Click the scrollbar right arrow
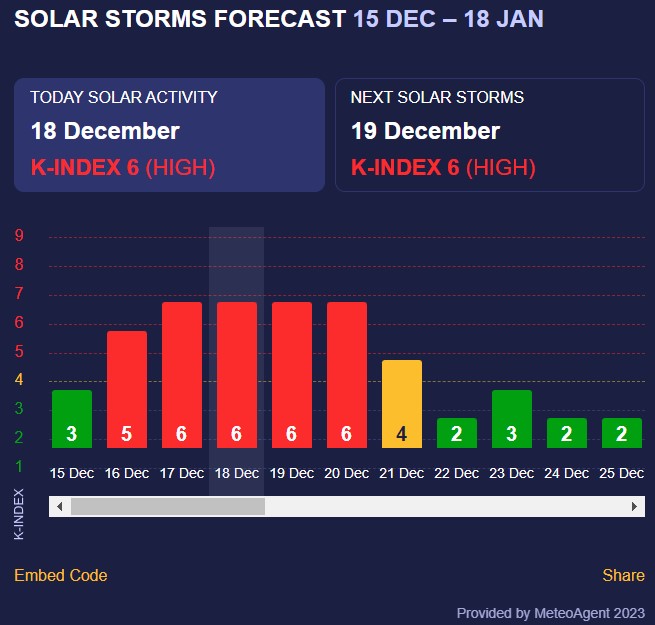Screen dimensions: 655x625 (634, 507)
